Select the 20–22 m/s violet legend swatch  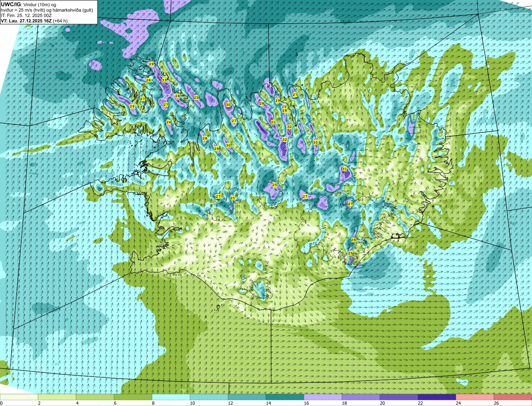[x=399, y=397]
